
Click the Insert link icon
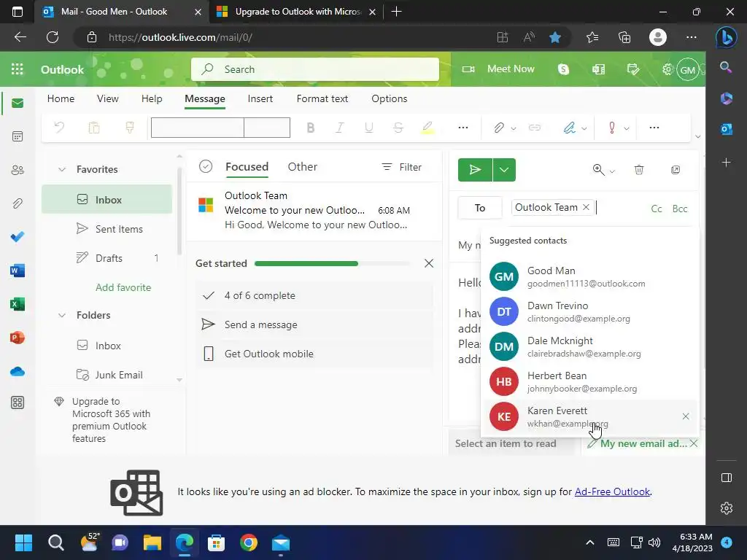[x=535, y=128]
